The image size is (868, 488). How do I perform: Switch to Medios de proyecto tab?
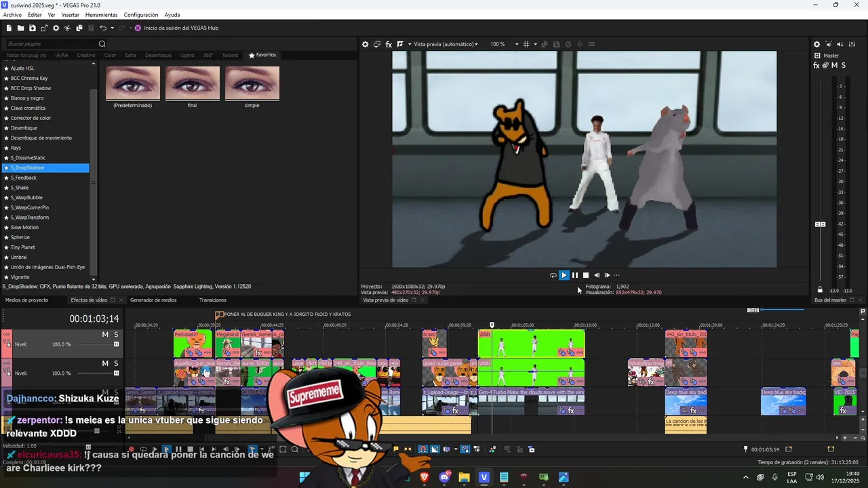pyautogui.click(x=27, y=300)
